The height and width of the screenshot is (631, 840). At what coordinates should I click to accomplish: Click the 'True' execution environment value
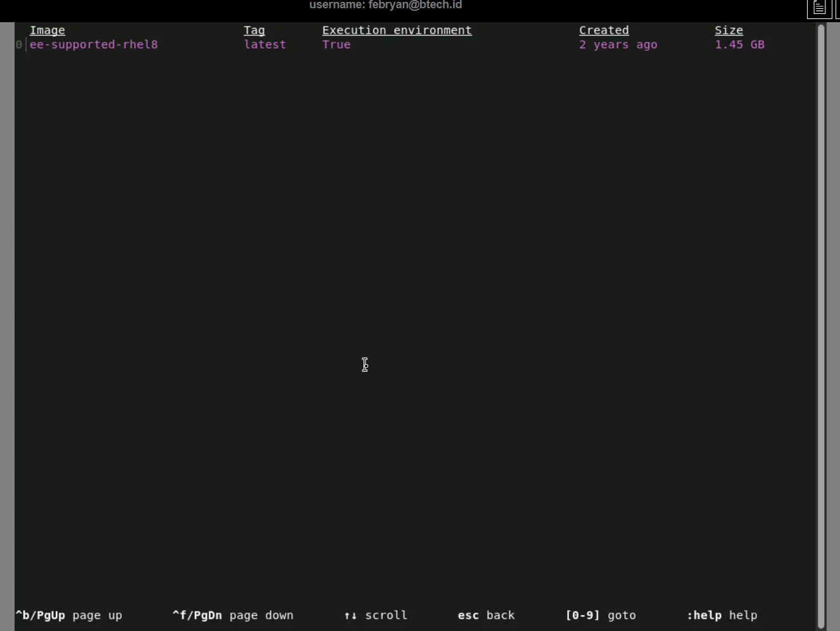coord(336,45)
